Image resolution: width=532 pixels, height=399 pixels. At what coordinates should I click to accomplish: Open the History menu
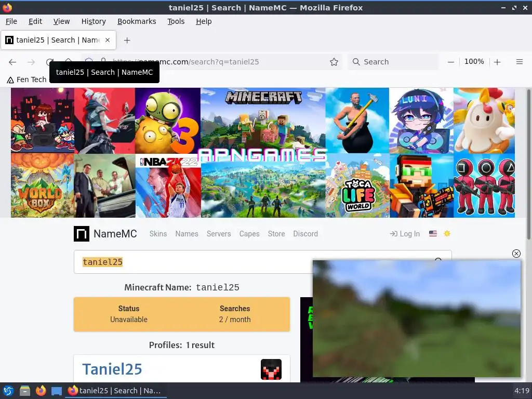pos(94,21)
